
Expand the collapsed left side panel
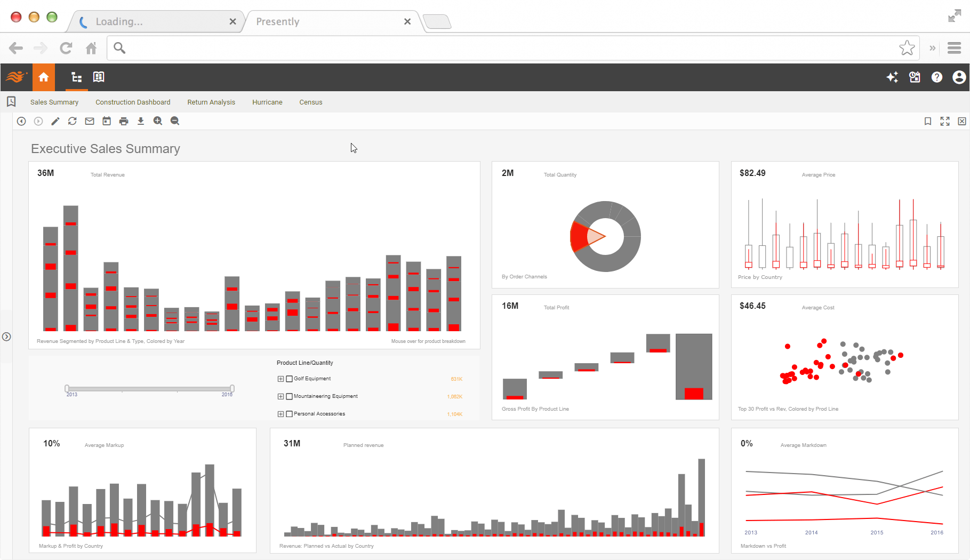click(x=6, y=337)
